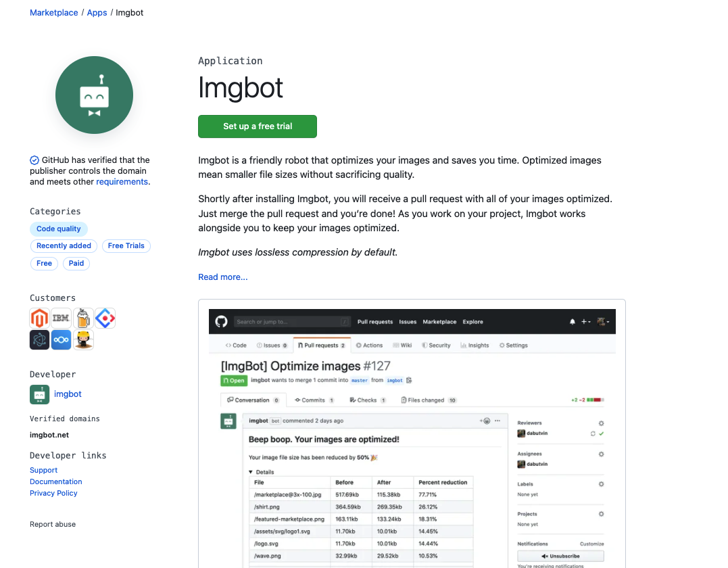Click the blue diamond customer logo
728x568 pixels.
pos(105,318)
